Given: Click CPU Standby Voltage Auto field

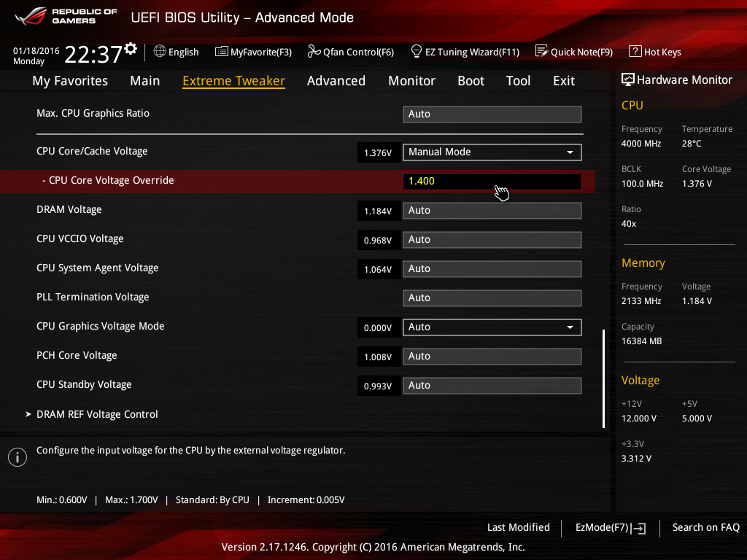Looking at the screenshot, I should (492, 385).
